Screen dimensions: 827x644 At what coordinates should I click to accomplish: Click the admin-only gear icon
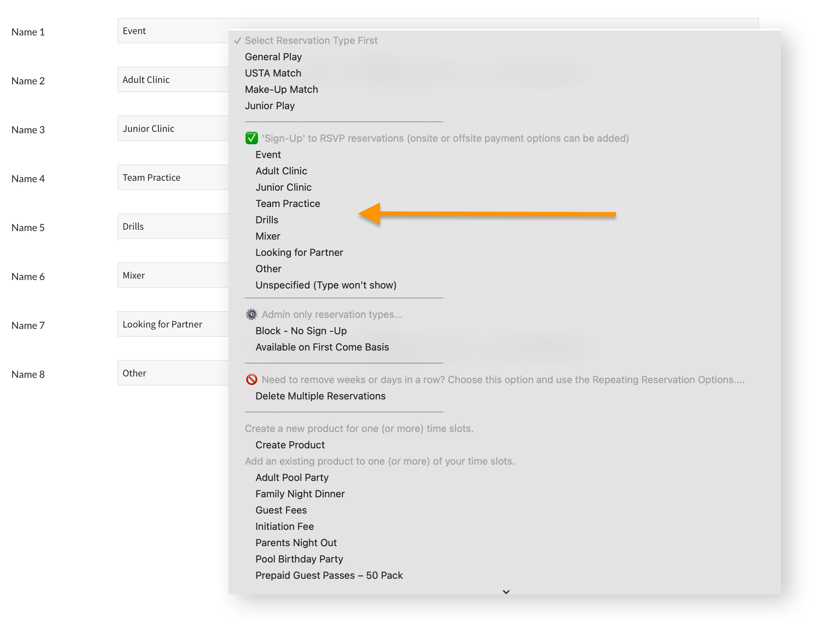(x=252, y=314)
